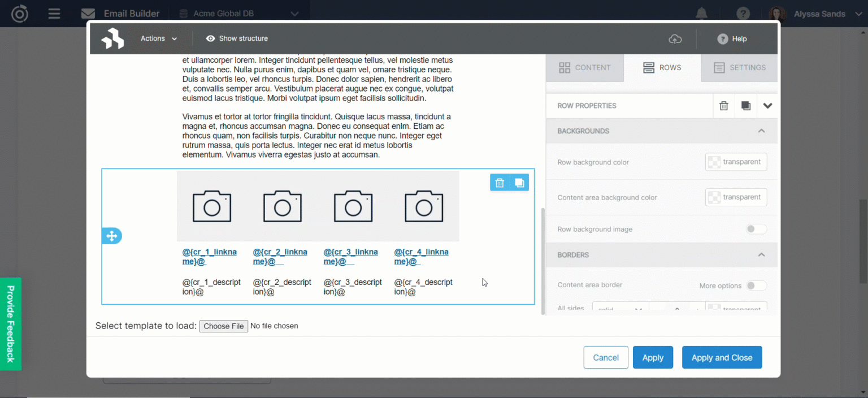
Task: Switch to the Content tab
Action: tap(584, 68)
